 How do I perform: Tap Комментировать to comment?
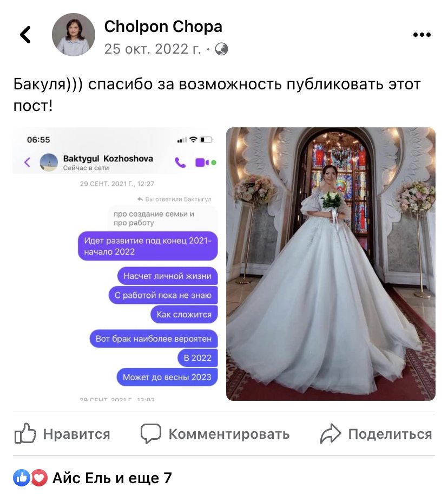click(x=215, y=434)
